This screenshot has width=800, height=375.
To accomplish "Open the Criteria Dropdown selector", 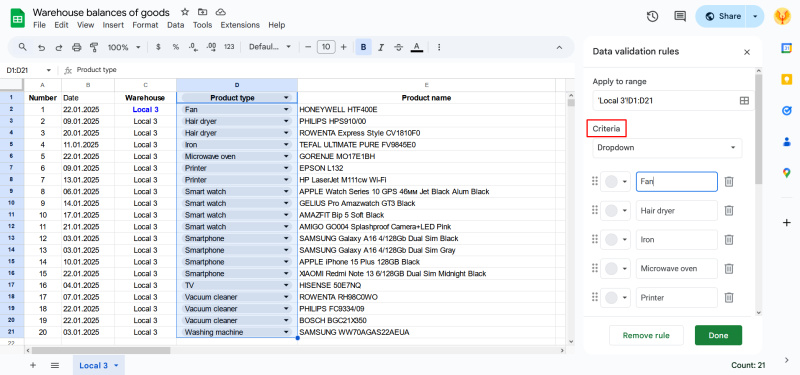I will click(667, 147).
